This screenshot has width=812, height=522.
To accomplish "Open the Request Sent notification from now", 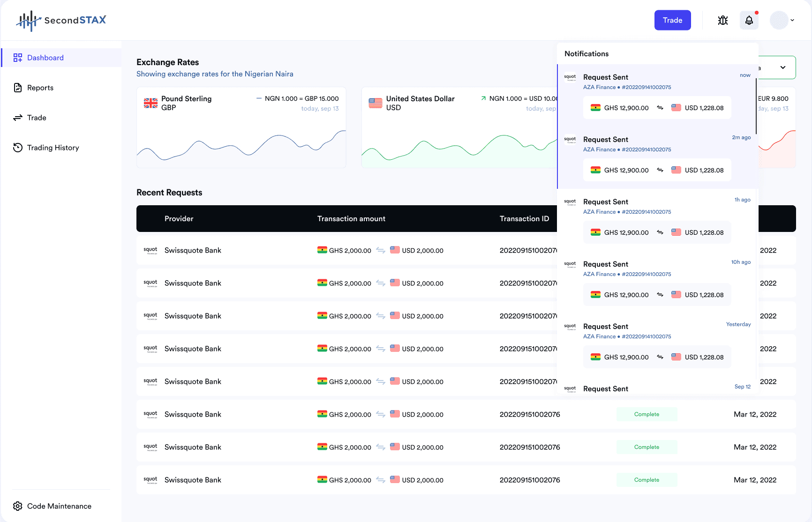I will point(658,96).
